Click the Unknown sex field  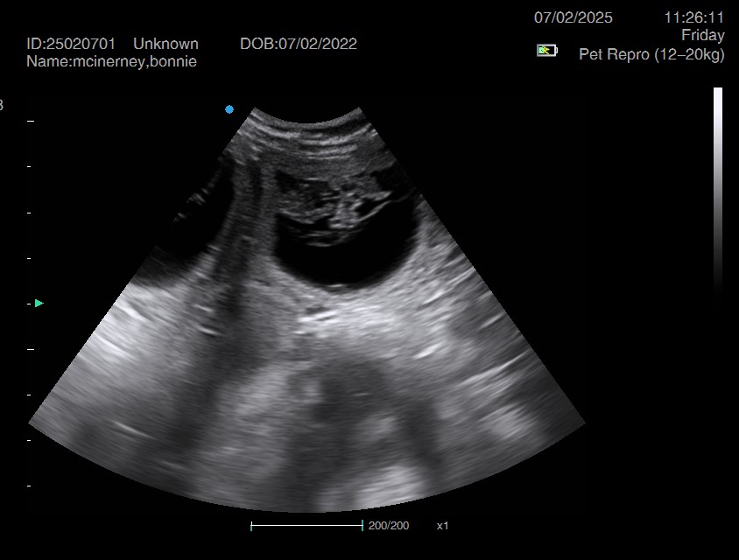point(165,44)
